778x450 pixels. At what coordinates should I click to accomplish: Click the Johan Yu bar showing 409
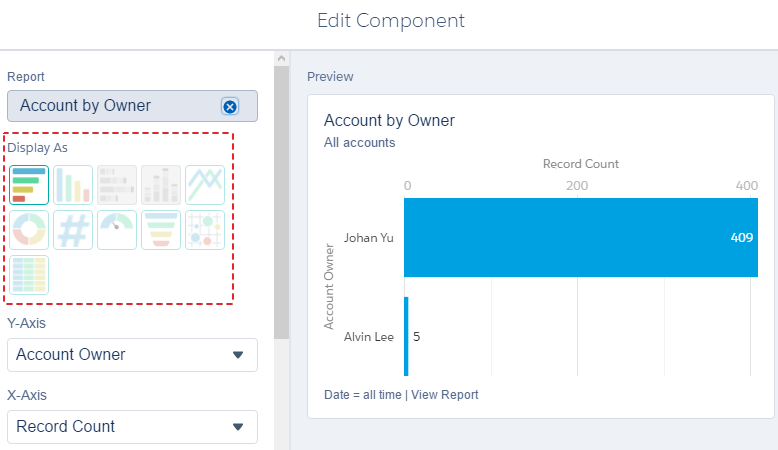581,238
